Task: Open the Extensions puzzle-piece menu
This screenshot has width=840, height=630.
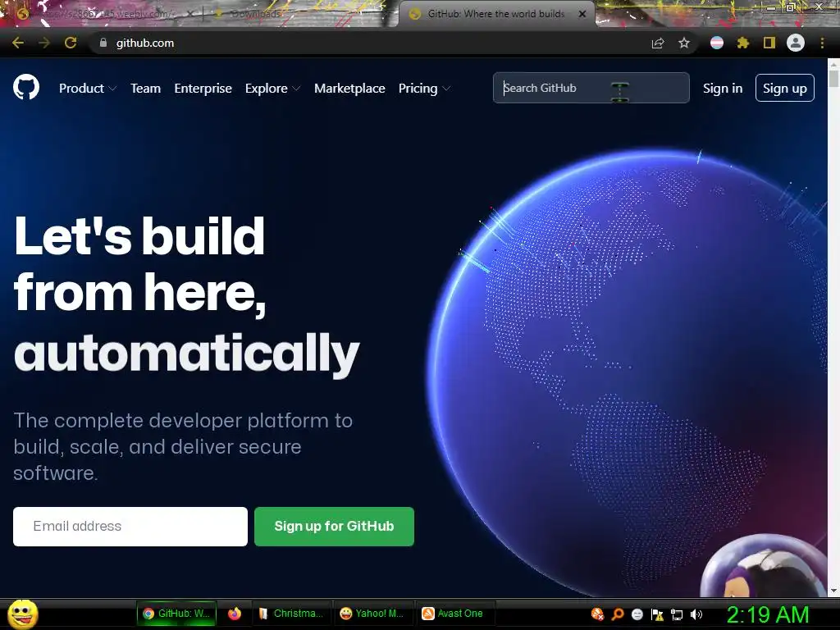Action: click(743, 43)
